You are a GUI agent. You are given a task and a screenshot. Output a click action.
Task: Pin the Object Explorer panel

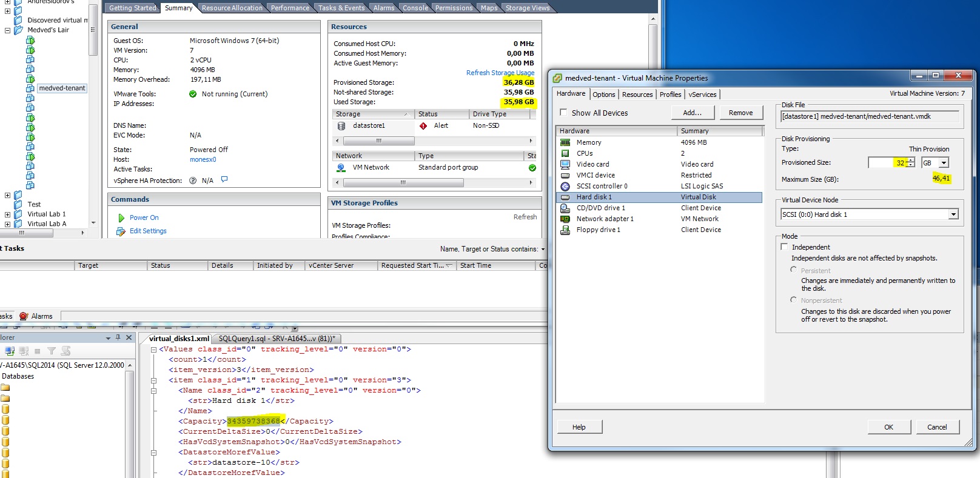[118, 337]
